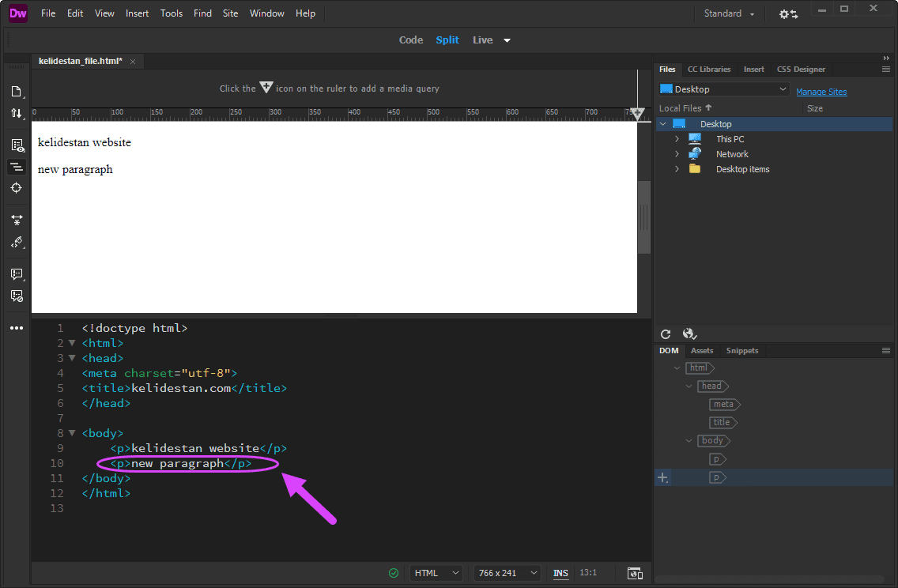Open the HTML document type dropdown

tap(436, 573)
